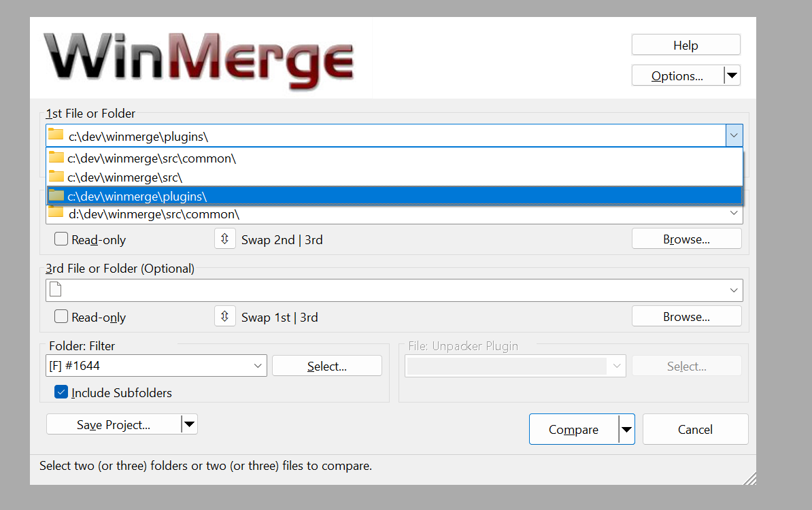Toggle Read-only checkbox under 3rd folder
Viewport: 812px width, 510px height.
point(61,316)
